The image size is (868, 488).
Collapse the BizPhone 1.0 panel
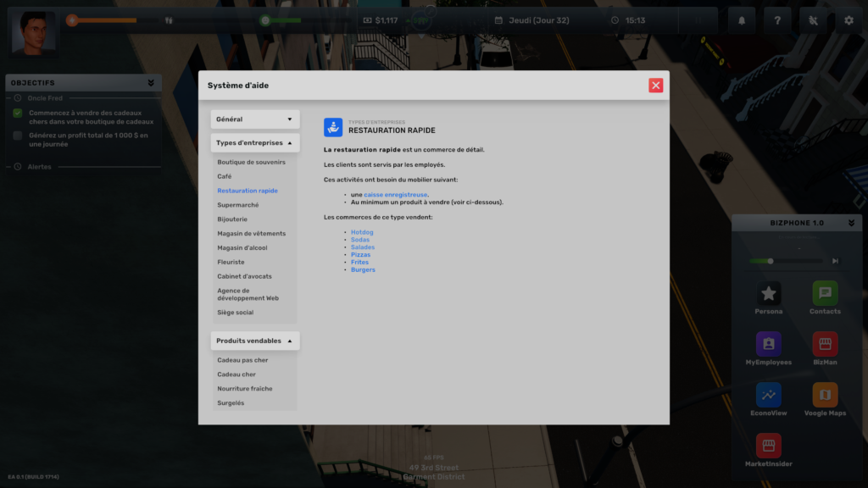(851, 223)
